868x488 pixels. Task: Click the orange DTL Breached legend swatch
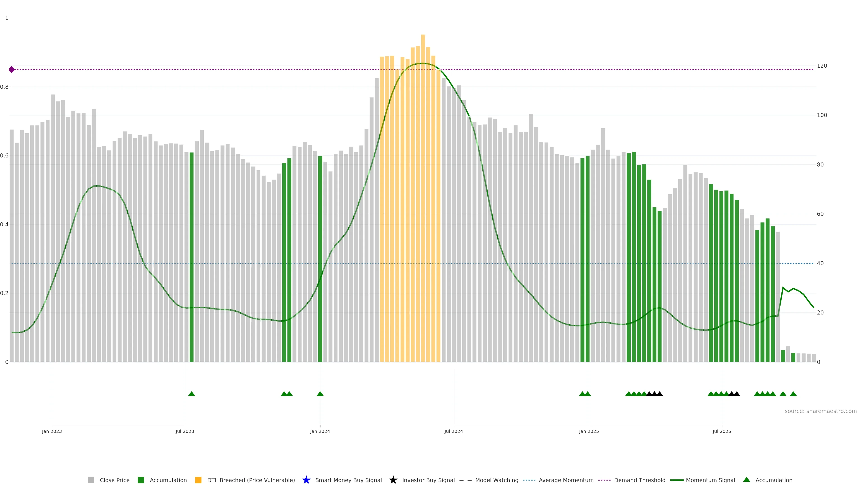tap(198, 480)
